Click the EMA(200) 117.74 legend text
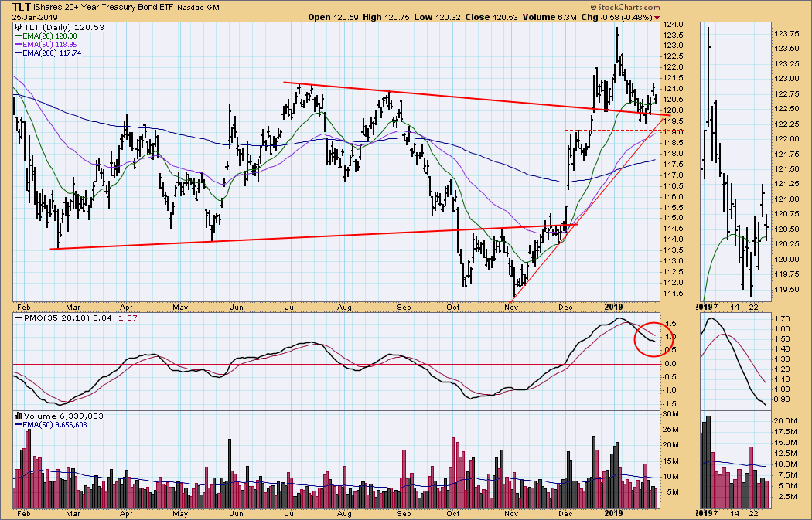 [51, 53]
